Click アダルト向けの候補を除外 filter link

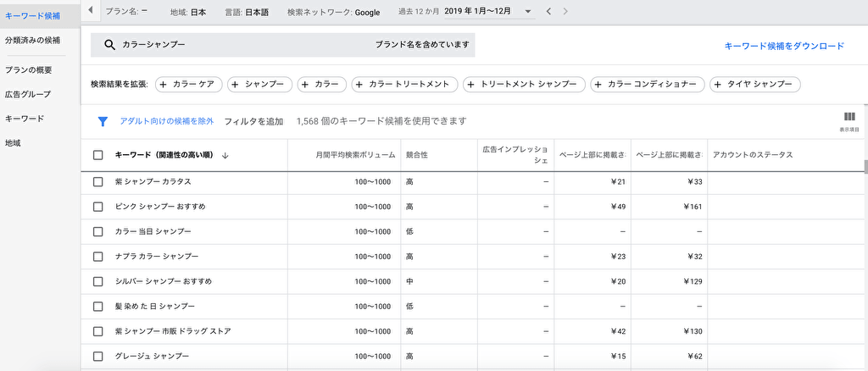tap(167, 121)
